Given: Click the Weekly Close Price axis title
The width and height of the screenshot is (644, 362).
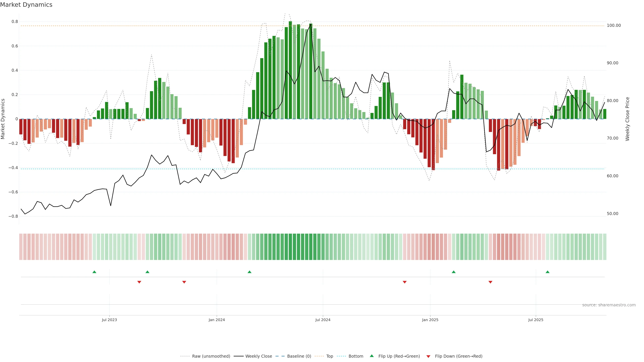Looking at the screenshot, I should 627,119.
